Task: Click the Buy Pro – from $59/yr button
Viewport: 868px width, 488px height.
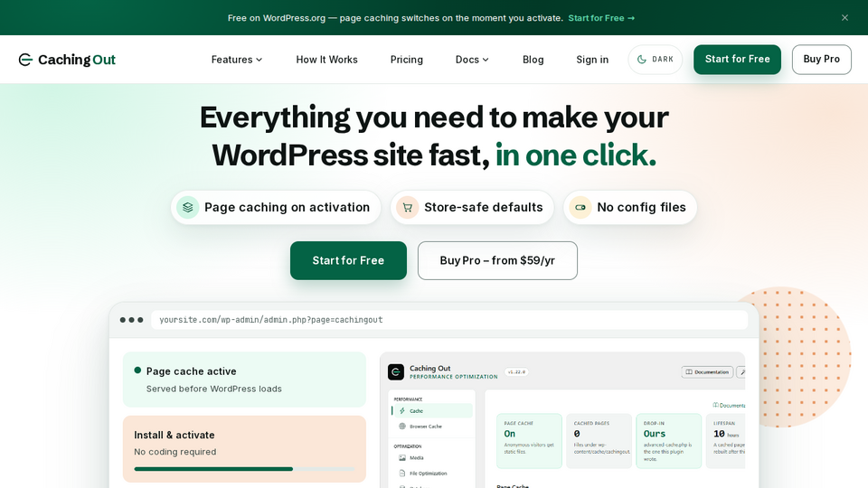Action: tap(497, 260)
